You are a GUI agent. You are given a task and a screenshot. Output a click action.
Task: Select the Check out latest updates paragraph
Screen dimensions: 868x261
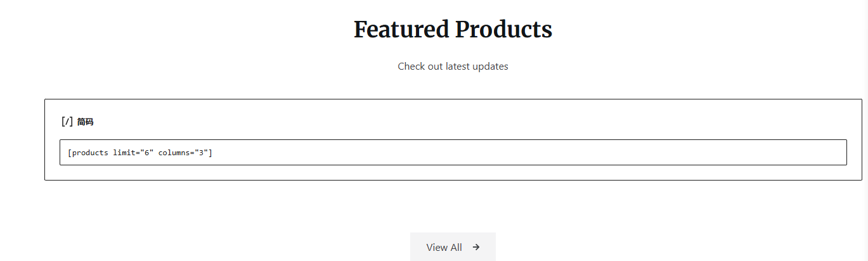coord(453,66)
